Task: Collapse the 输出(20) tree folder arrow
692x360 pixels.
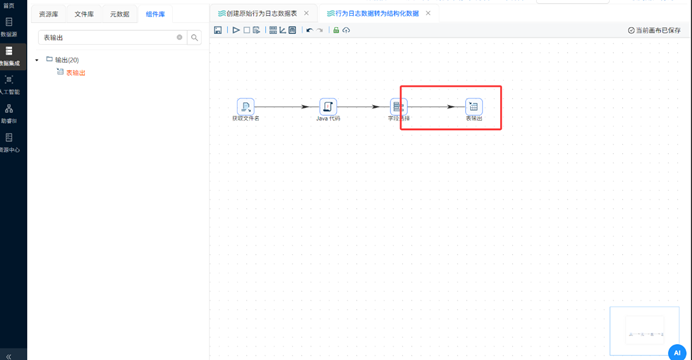Action: (x=37, y=60)
